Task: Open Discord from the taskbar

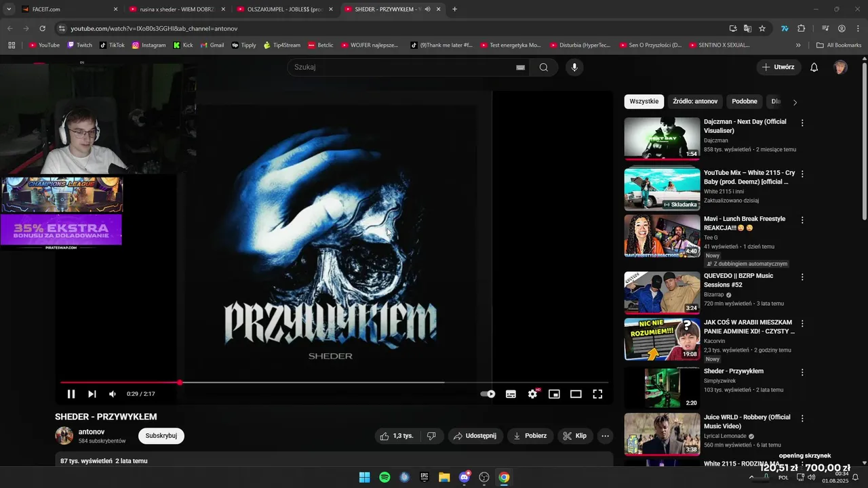Action: (x=465, y=477)
